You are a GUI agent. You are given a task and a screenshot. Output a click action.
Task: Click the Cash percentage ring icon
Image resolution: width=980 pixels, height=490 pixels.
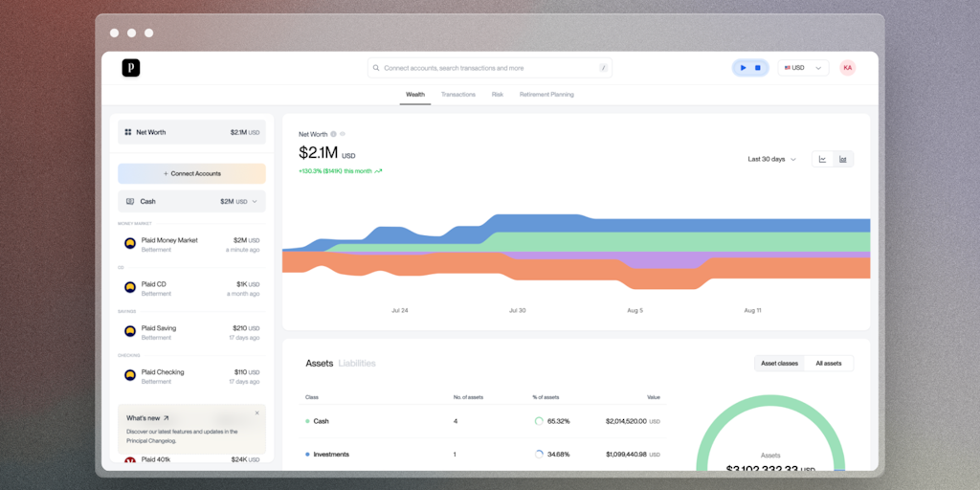539,421
